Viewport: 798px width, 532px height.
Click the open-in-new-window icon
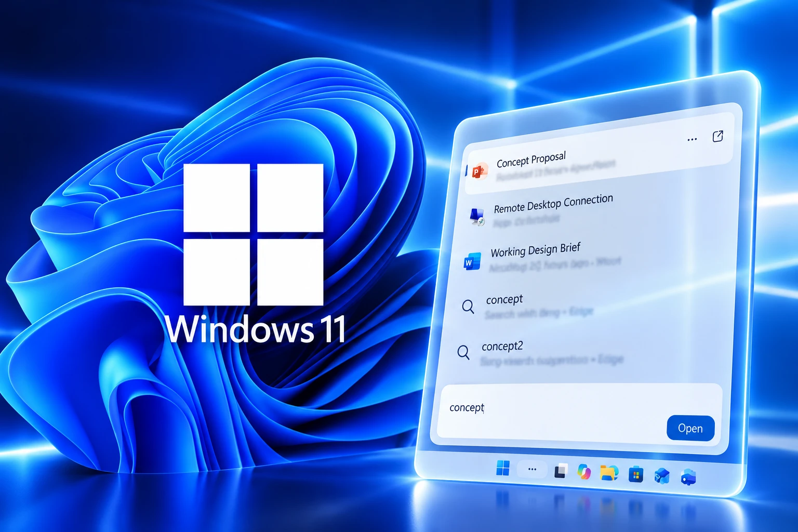click(x=717, y=137)
